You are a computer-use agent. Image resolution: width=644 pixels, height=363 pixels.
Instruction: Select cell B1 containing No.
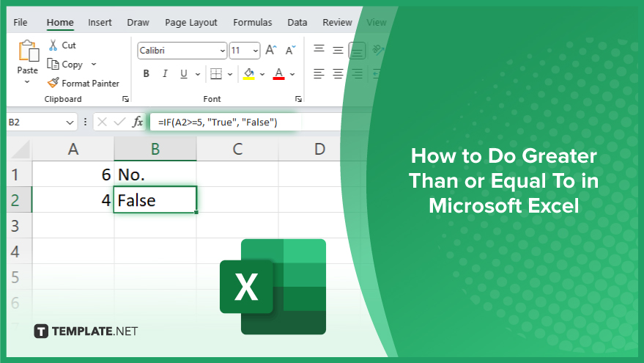[x=155, y=175]
